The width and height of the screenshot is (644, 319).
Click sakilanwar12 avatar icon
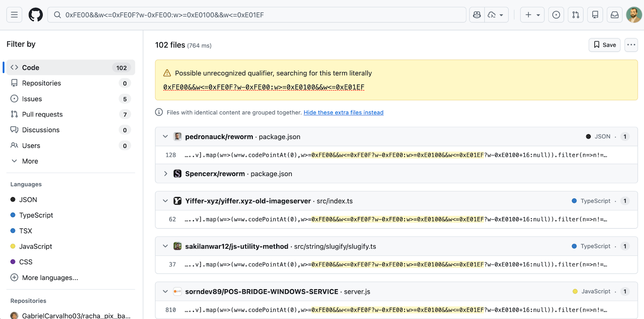178,246
